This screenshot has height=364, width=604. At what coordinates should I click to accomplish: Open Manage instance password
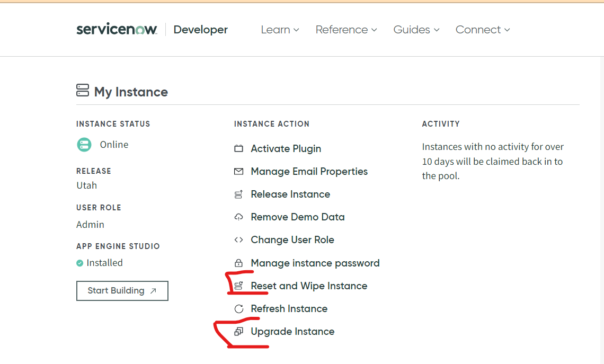pos(315,263)
